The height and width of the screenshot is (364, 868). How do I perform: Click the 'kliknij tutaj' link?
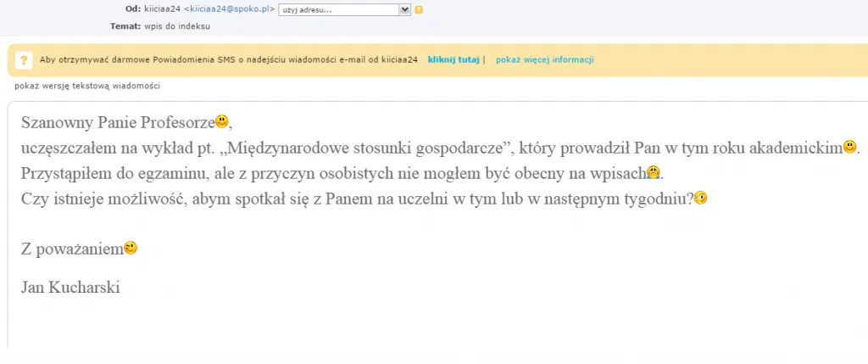point(453,60)
